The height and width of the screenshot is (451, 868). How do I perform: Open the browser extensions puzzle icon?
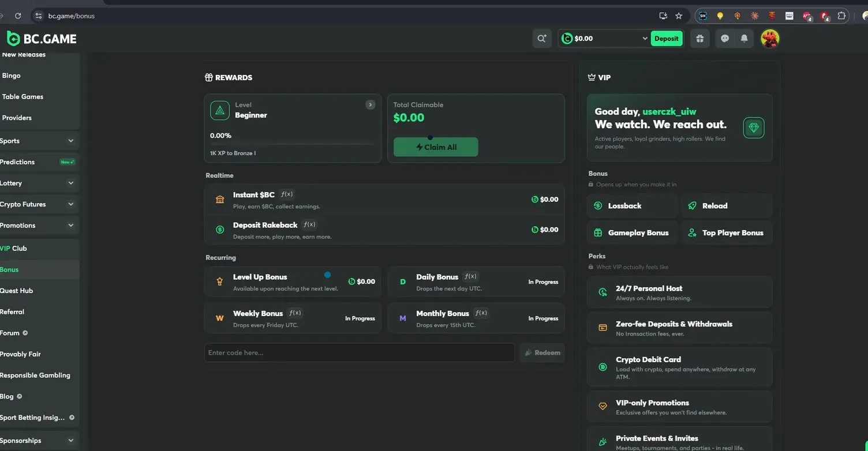[841, 16]
